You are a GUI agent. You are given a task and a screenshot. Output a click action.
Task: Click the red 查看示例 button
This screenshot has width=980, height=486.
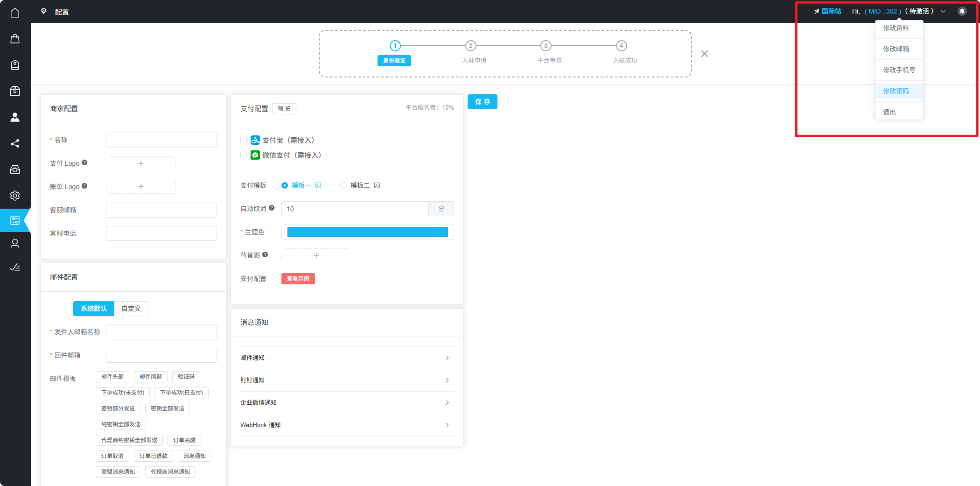[298, 279]
